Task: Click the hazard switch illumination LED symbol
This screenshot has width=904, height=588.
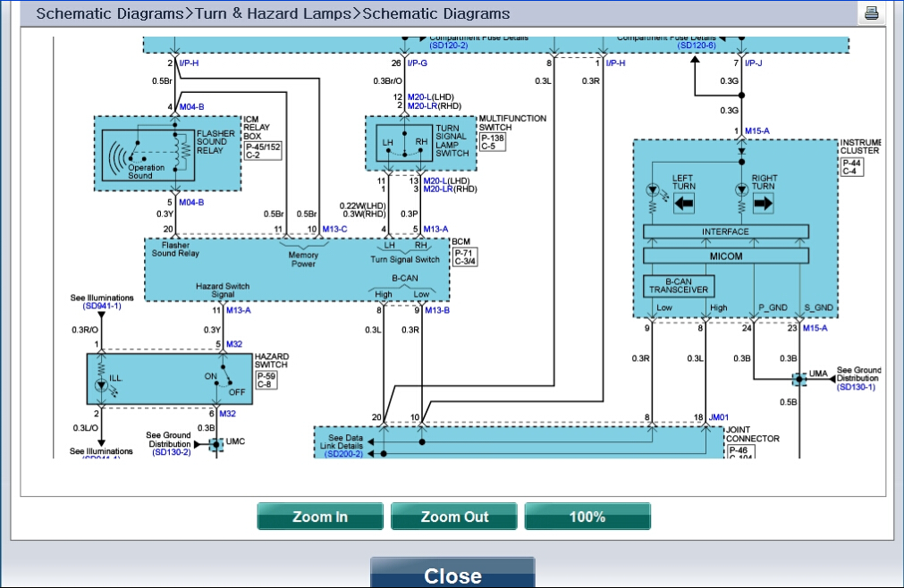Action: 101,385
